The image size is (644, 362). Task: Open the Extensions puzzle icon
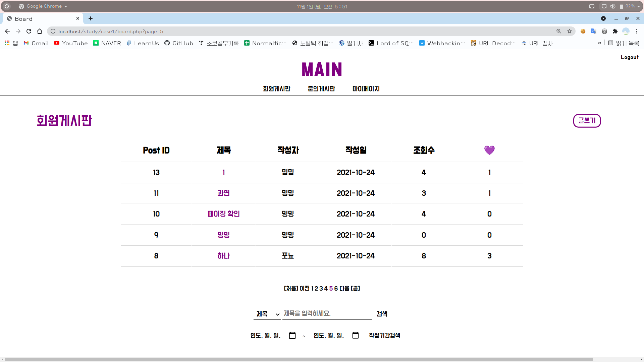coord(615,31)
